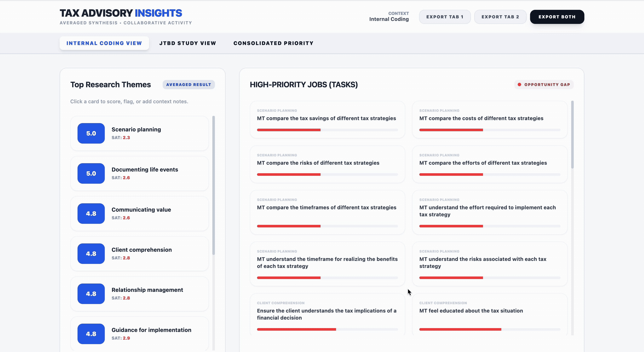
Task: Click the Export Tab 1 button
Action: (445, 16)
